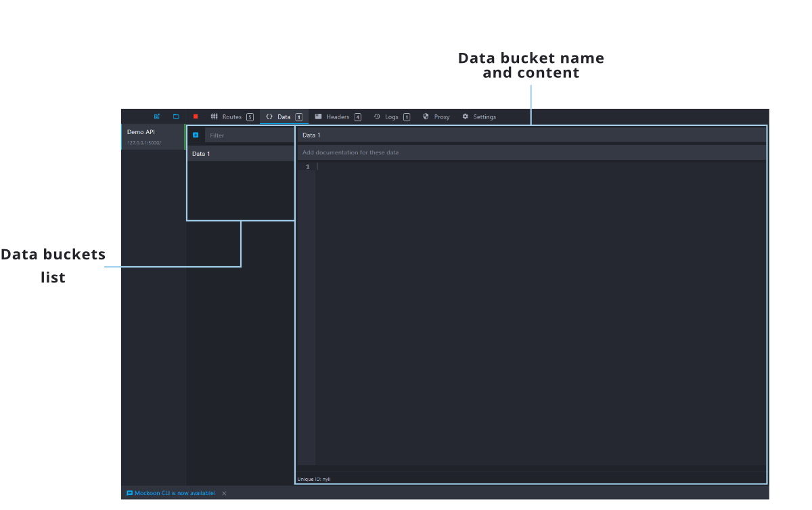Click line 1 in the content editor
Viewport: 812px width, 510px height.
point(541,167)
